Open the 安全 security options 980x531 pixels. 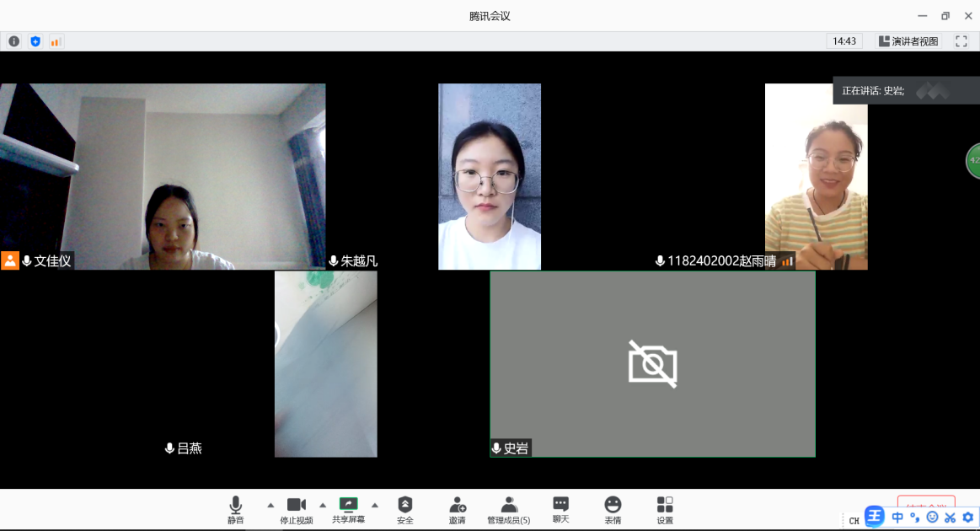click(x=405, y=509)
